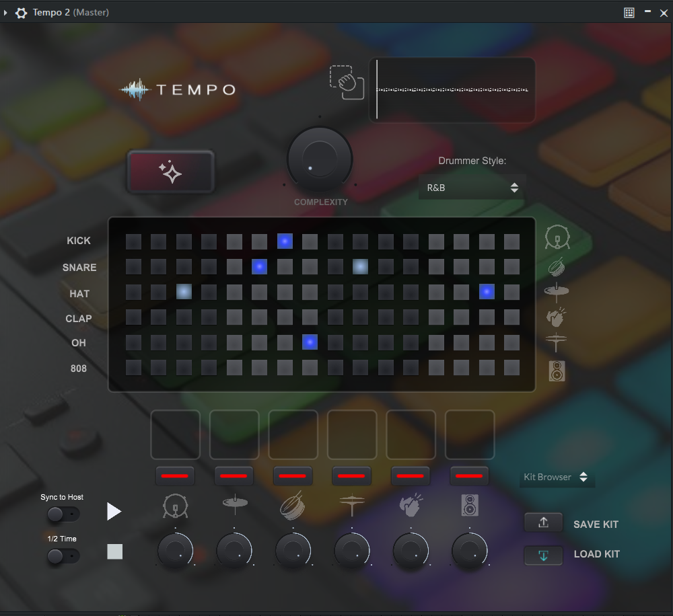The image size is (673, 616).
Task: Click the KICK row label
Action: pyautogui.click(x=79, y=241)
